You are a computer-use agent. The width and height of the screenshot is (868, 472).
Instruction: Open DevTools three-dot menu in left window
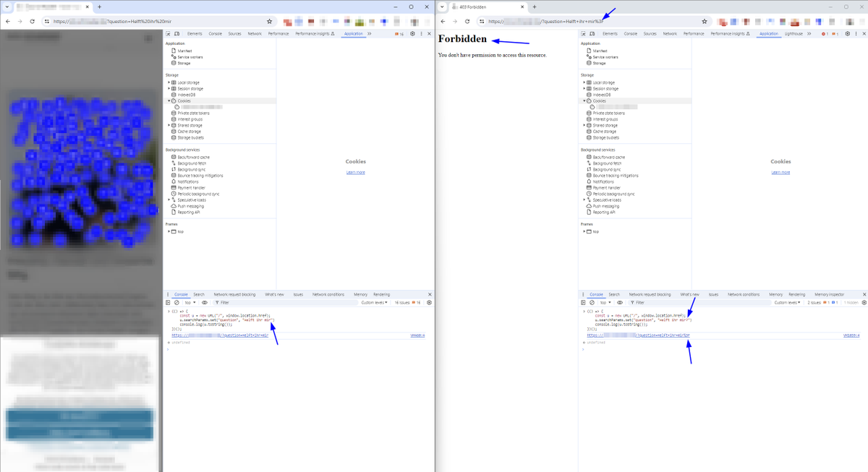pos(421,34)
